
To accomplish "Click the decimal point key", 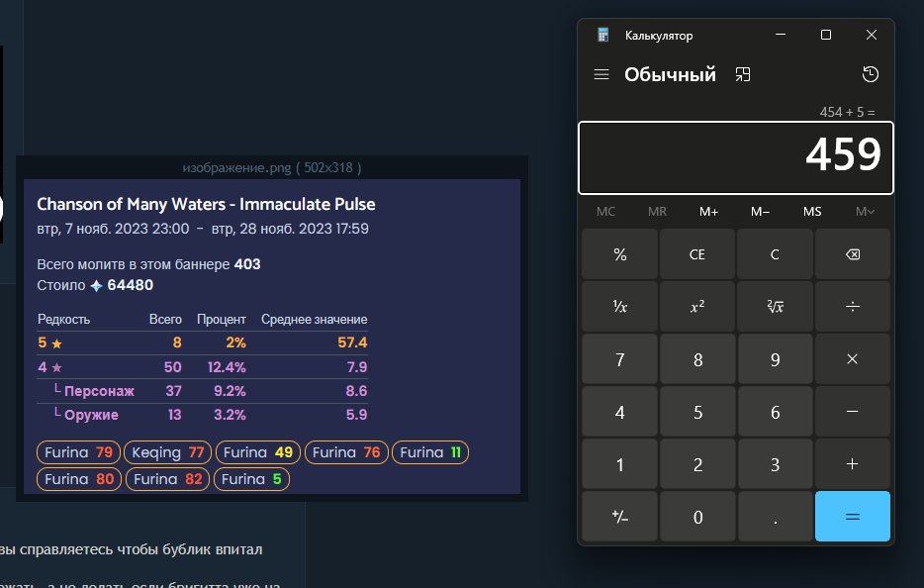I will pyautogui.click(x=775, y=517).
